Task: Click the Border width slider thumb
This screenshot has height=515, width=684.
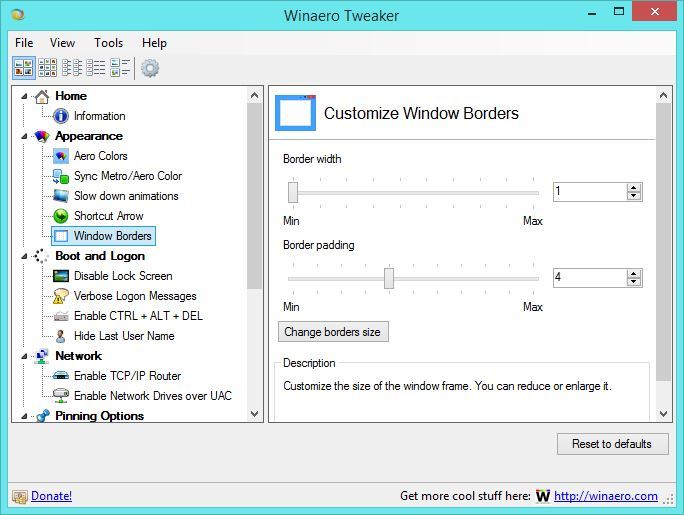Action: pyautogui.click(x=293, y=192)
